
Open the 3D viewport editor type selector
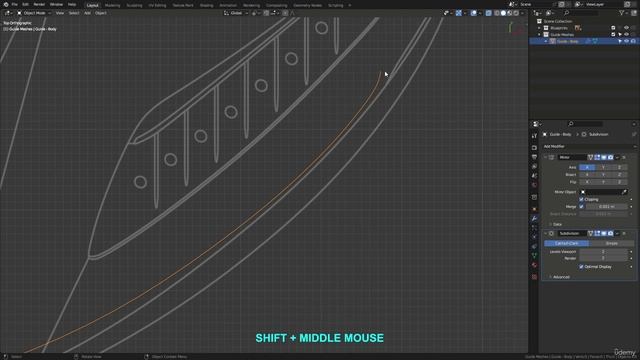click(8, 13)
